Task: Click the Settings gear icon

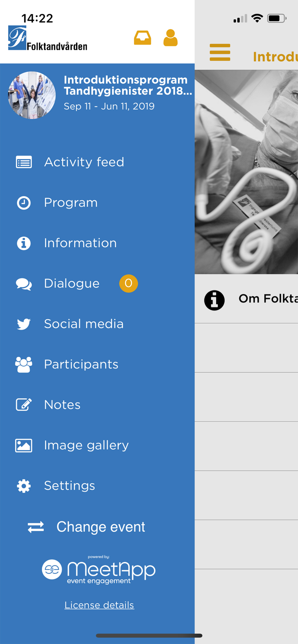Action: [24, 486]
